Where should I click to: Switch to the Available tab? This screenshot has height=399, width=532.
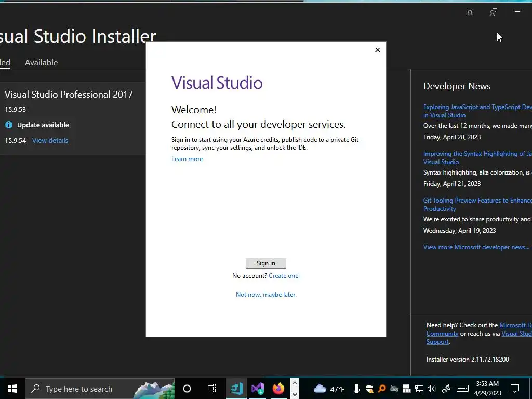[x=42, y=62]
